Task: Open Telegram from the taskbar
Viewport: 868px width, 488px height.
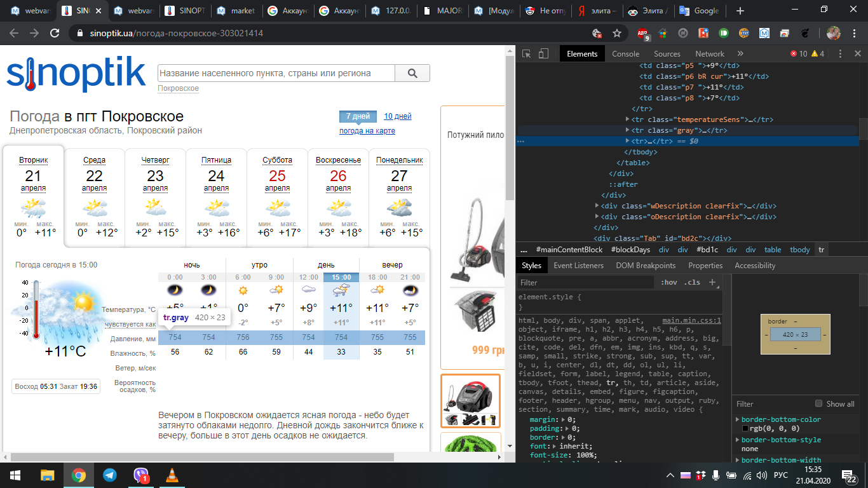Action: [109, 475]
